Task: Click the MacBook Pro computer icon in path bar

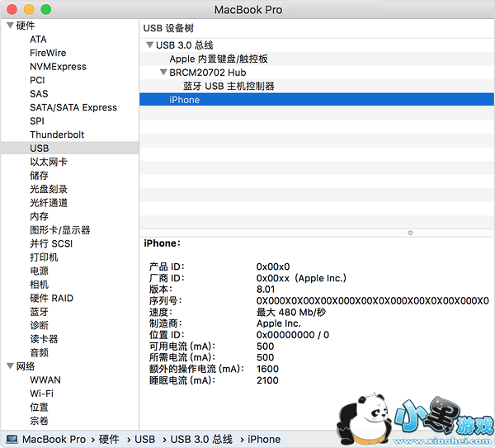Action: (12, 439)
